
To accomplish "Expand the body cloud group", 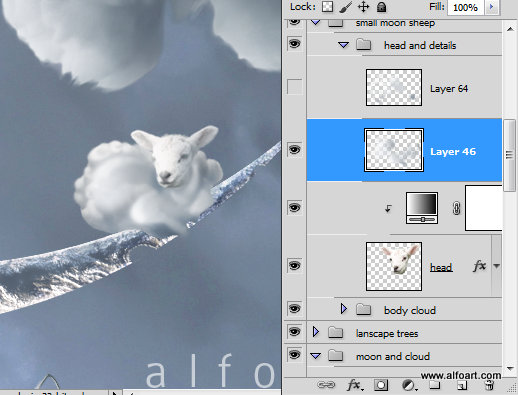I will pyautogui.click(x=344, y=309).
